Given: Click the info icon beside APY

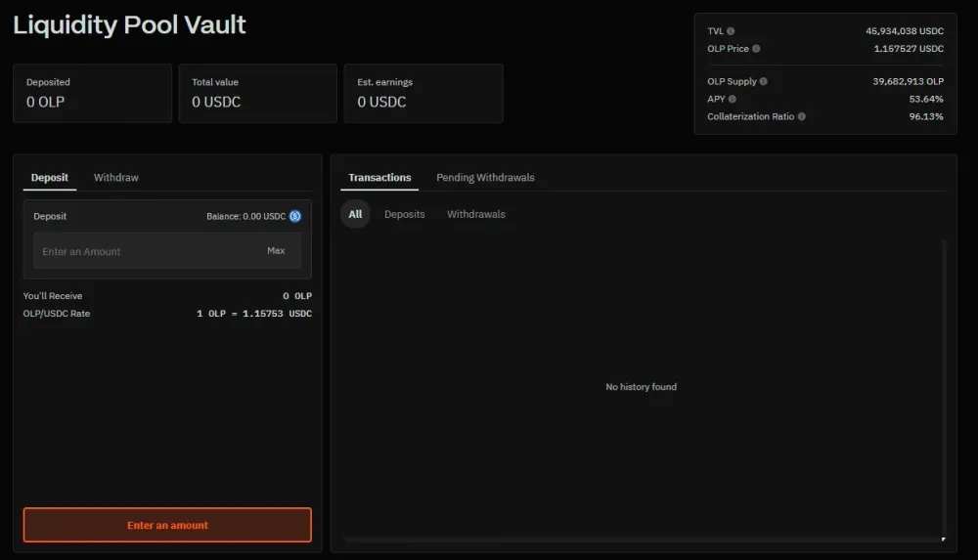Looking at the screenshot, I should pos(733,99).
